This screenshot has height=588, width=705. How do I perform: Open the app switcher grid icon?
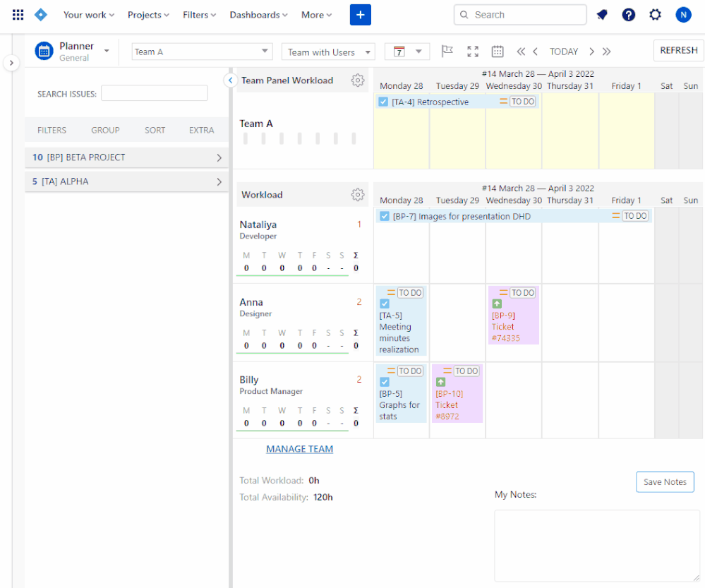coord(18,15)
